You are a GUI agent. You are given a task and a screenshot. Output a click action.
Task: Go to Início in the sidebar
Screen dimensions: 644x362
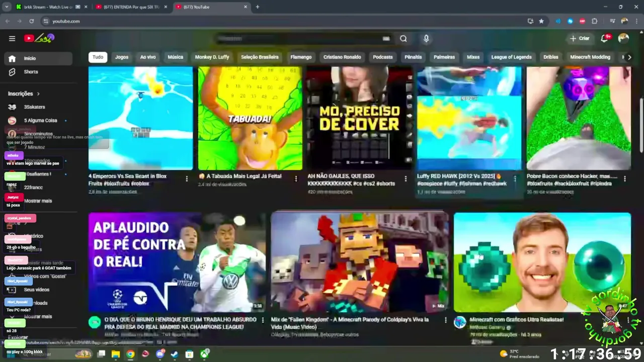tap(38, 58)
